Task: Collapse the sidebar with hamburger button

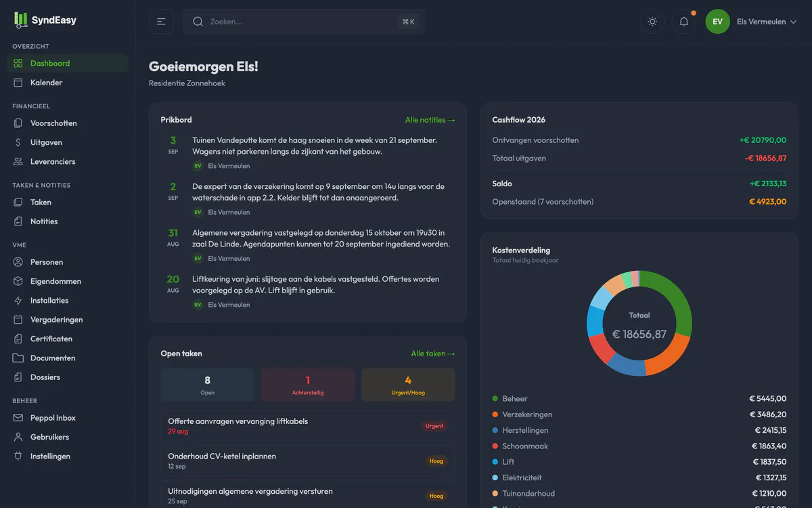Action: coord(161,22)
